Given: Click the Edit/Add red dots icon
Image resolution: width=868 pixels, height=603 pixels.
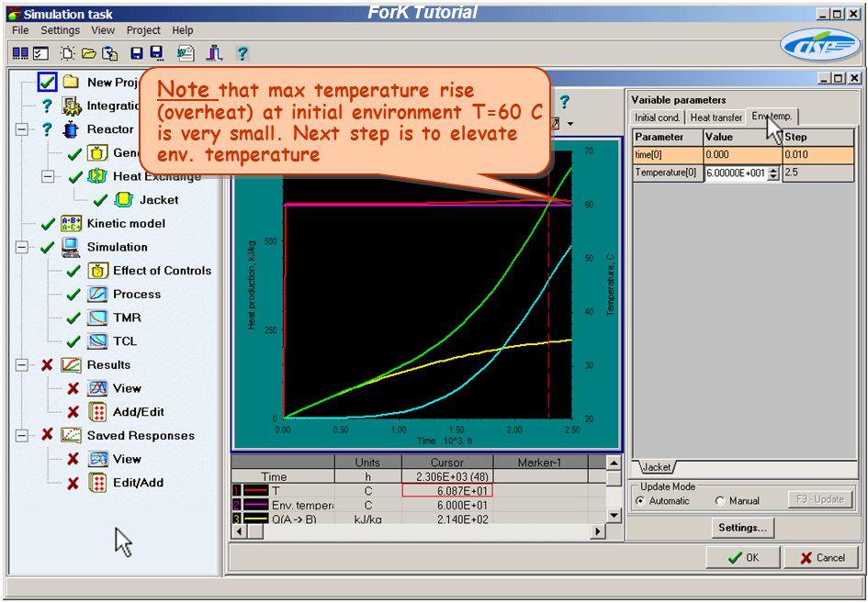Looking at the screenshot, I should tap(97, 483).
